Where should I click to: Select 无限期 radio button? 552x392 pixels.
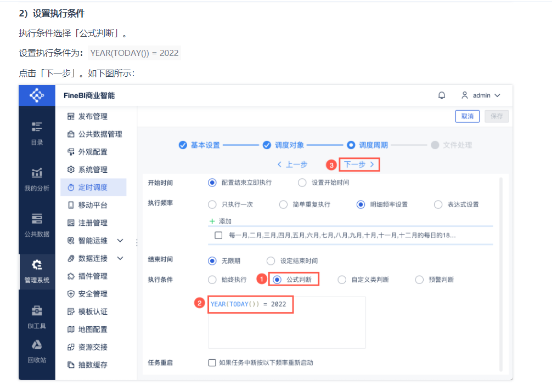[212, 261]
